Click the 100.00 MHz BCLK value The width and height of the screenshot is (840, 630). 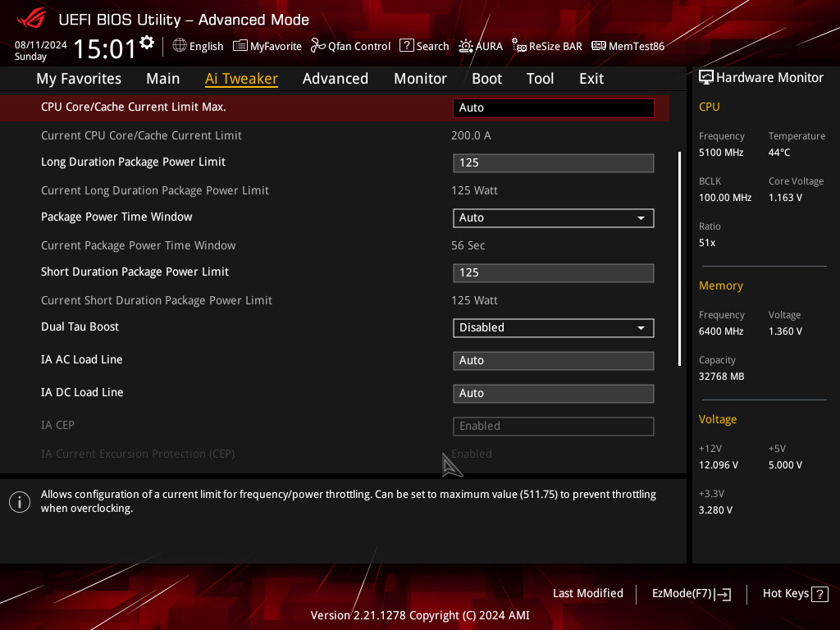pos(725,198)
